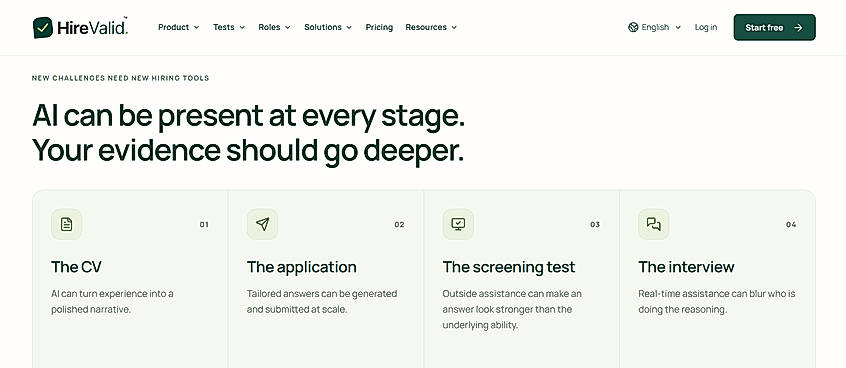Click the CV document icon
846x368 pixels.
coord(66,224)
